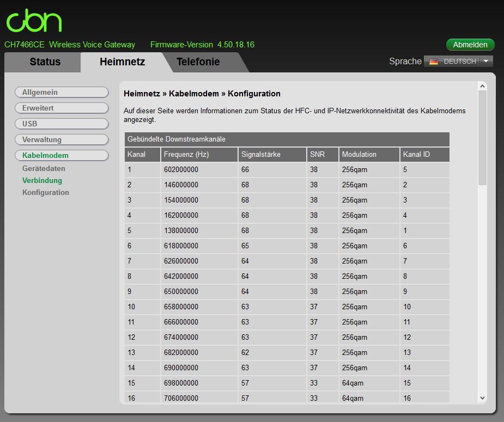This screenshot has width=504, height=422.
Task: Open the Gerätedaten submenu link
Action: [x=44, y=168]
